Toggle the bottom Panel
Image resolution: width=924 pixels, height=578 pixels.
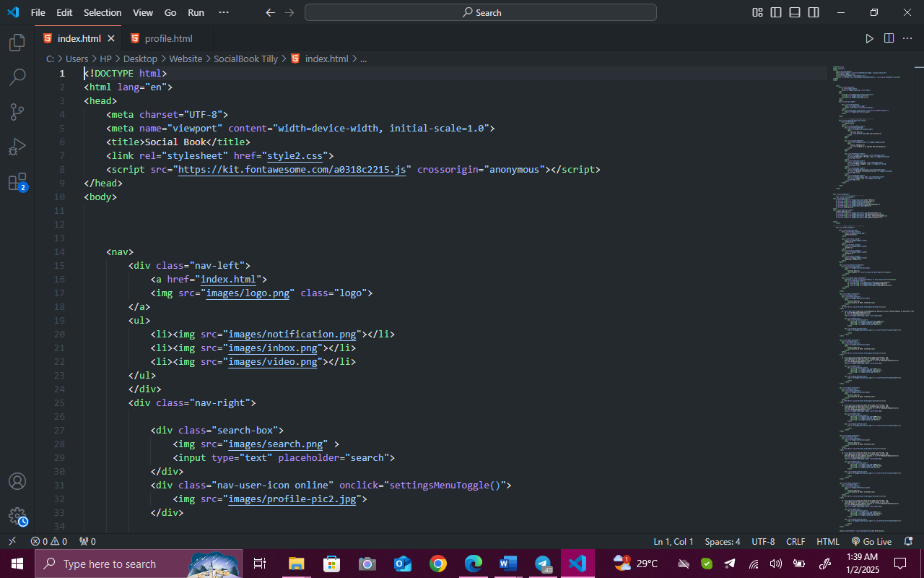pos(795,12)
